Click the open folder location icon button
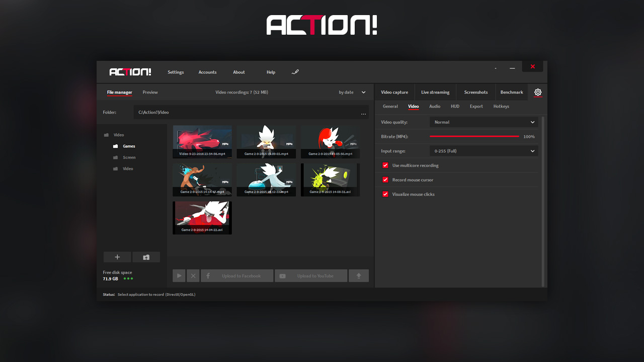 pyautogui.click(x=146, y=257)
